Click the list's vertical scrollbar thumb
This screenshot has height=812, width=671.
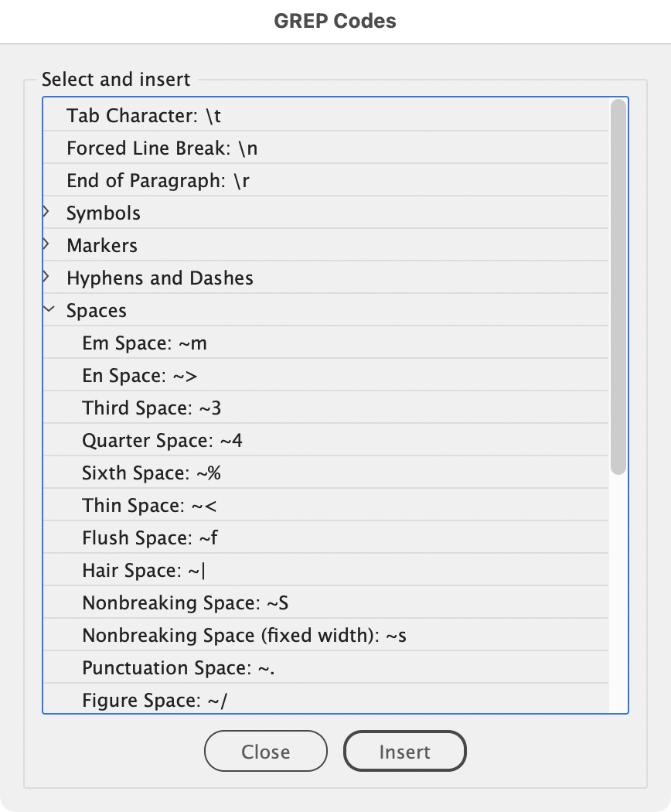coord(618,286)
